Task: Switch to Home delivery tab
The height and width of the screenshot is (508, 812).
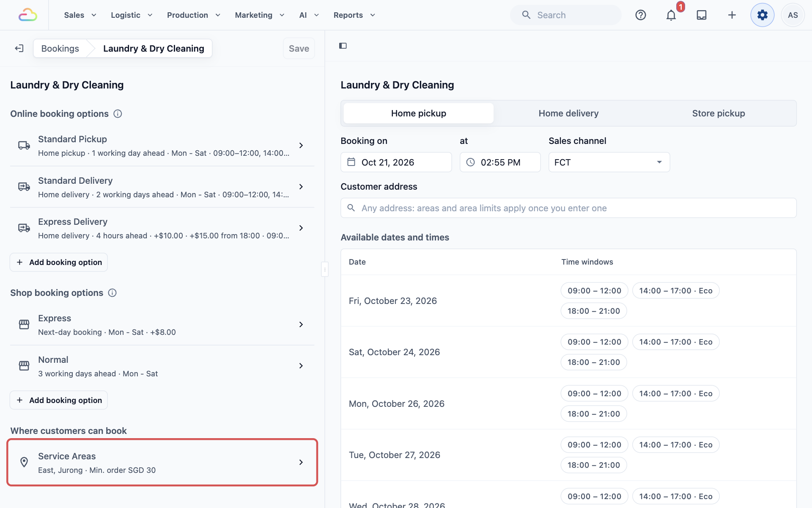Action: [x=568, y=113]
